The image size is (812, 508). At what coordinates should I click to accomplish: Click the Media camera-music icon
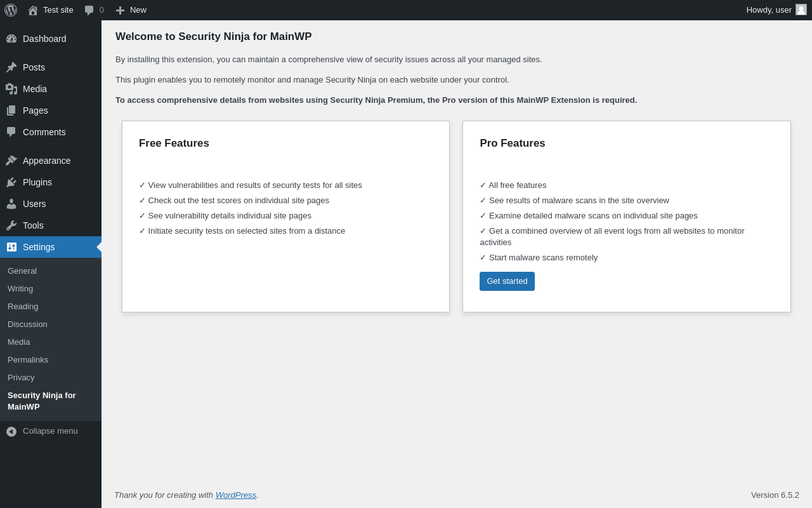pos(11,89)
